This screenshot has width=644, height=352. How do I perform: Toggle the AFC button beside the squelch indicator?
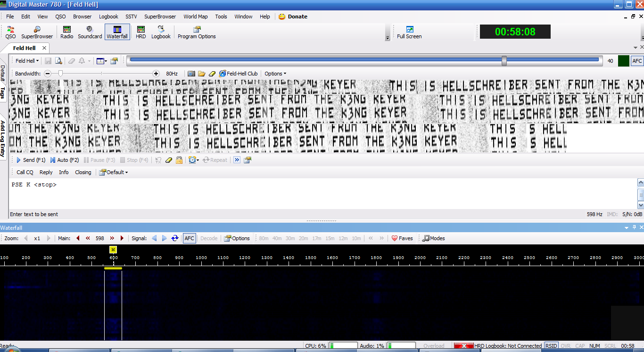[636, 60]
